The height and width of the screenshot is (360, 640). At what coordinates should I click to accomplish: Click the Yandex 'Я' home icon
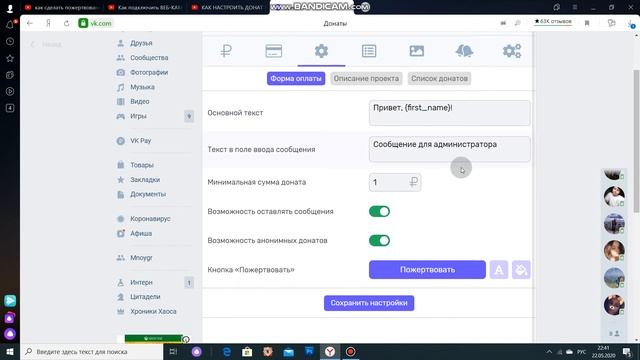tap(48, 23)
